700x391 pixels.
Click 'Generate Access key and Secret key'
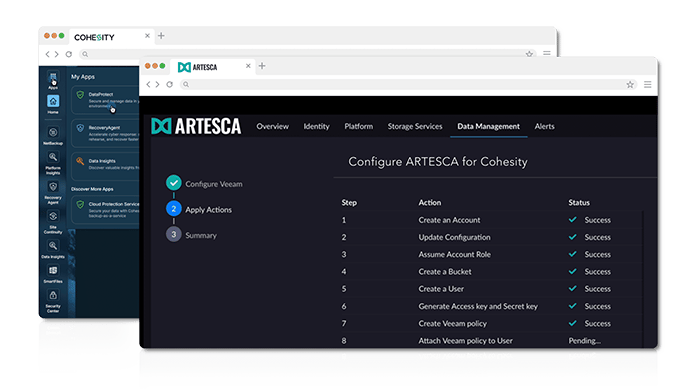(478, 306)
